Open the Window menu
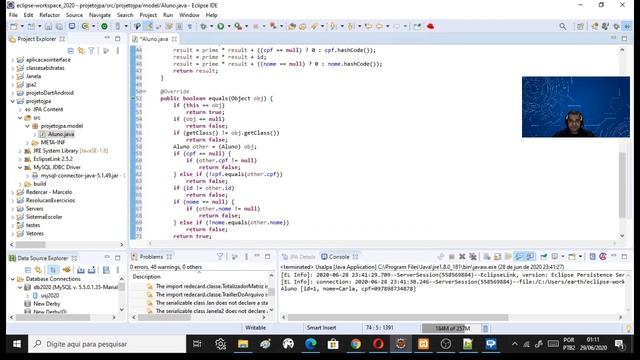Screen dimensions: 640x360 point(189,15)
